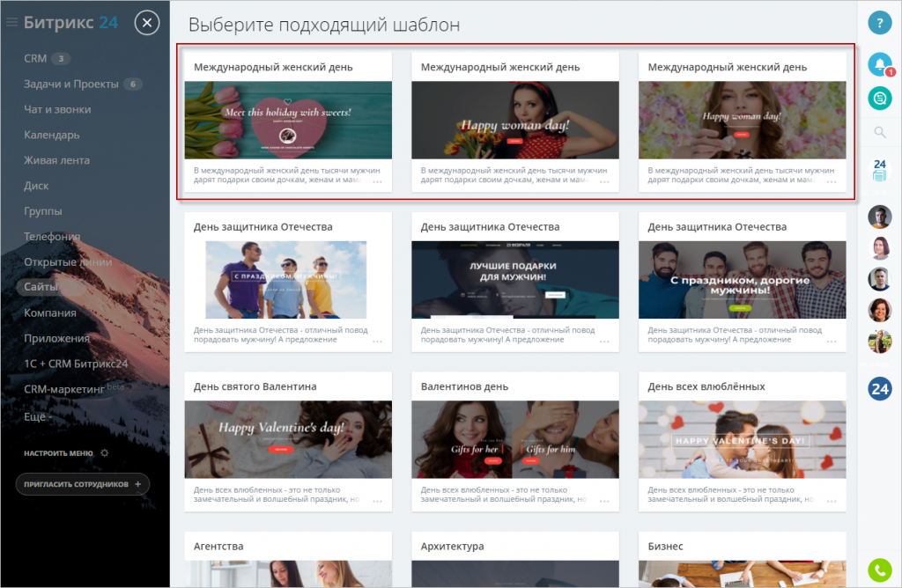Open the blue 24 round icon
This screenshot has height=588, width=902.
pyautogui.click(x=880, y=389)
